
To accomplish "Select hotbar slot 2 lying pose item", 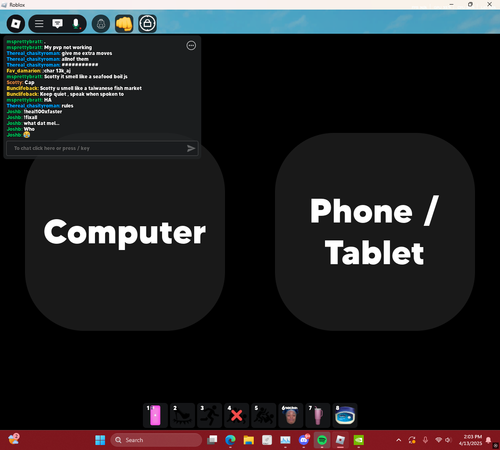I will [182, 415].
